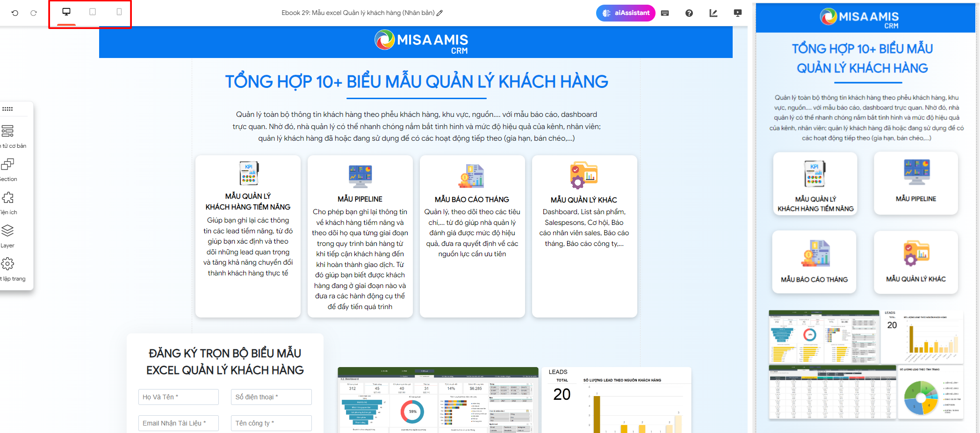This screenshot has height=433, width=980.
Task: Click KPI icon in mobile preview
Action: click(815, 173)
